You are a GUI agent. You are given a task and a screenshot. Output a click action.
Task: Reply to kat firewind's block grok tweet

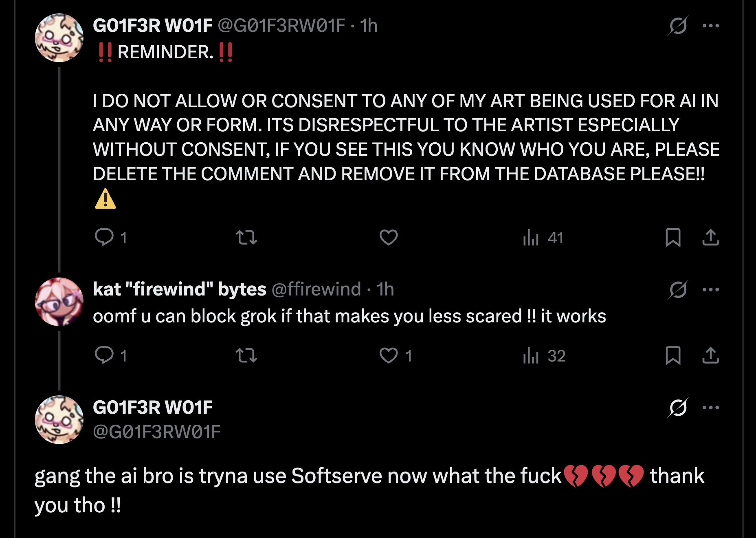pos(104,355)
